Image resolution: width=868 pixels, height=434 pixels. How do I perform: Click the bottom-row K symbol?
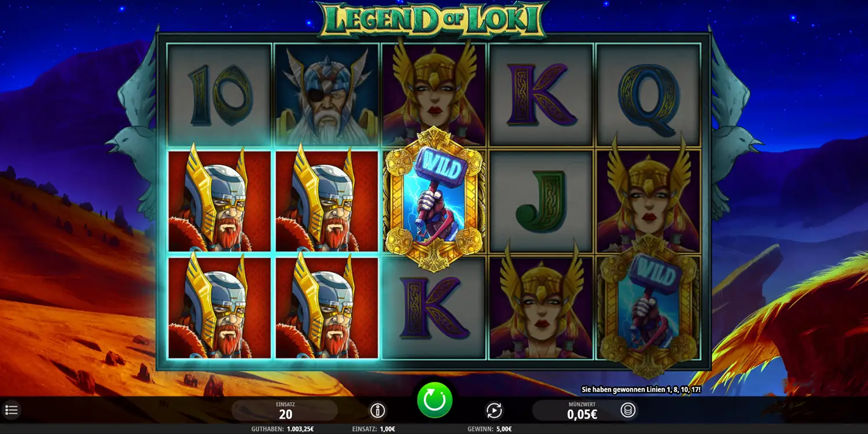pyautogui.click(x=434, y=308)
